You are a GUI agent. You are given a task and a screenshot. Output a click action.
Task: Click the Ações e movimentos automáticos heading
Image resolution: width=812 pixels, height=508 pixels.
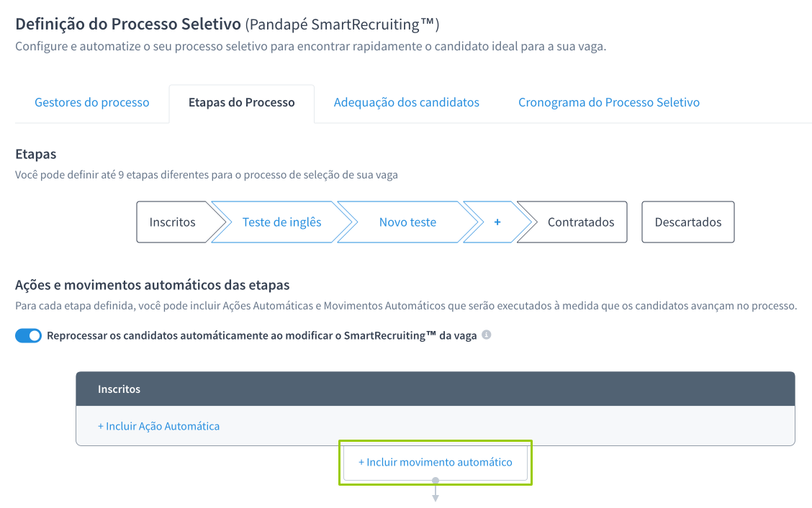[x=152, y=285]
